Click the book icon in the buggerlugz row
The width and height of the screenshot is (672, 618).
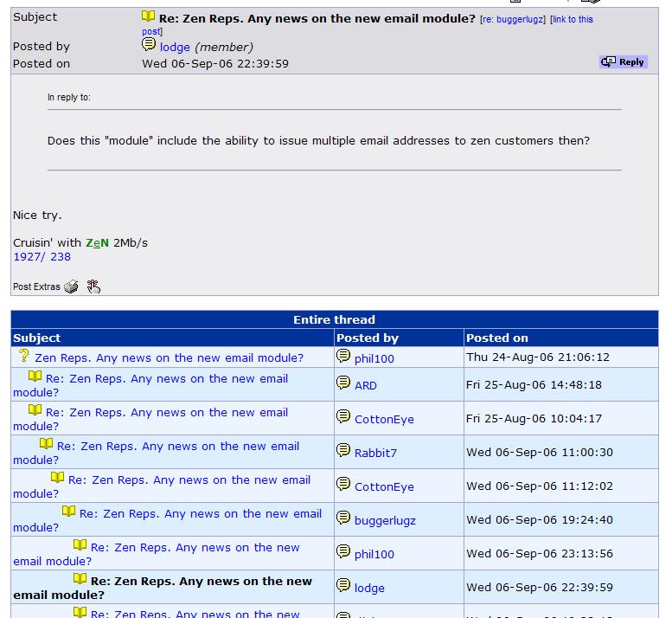click(68, 512)
